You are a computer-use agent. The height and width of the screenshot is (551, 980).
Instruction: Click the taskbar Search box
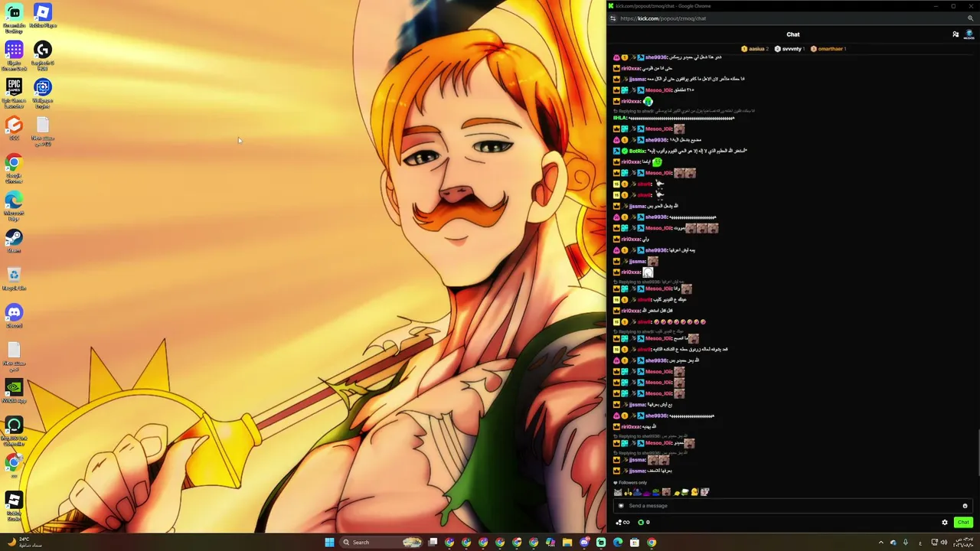[382, 543]
